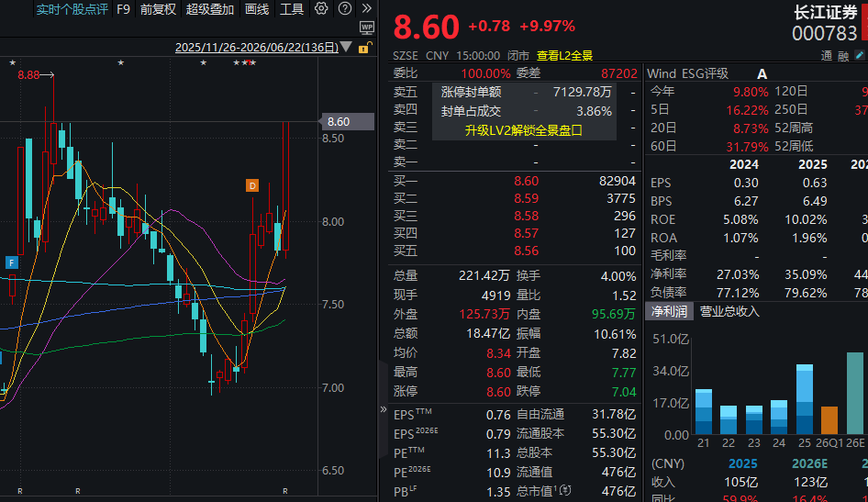Click the 8.60 current price axis label
868x502 pixels.
click(347, 122)
